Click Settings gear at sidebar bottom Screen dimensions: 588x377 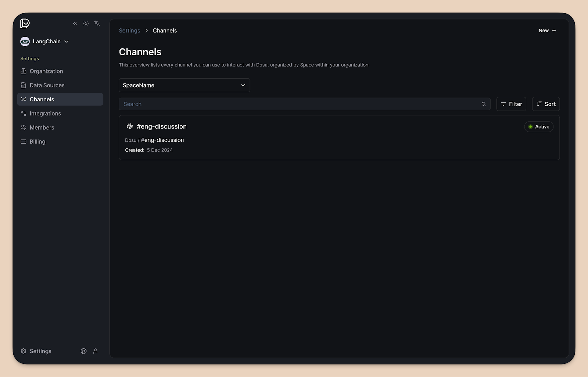pyautogui.click(x=36, y=351)
